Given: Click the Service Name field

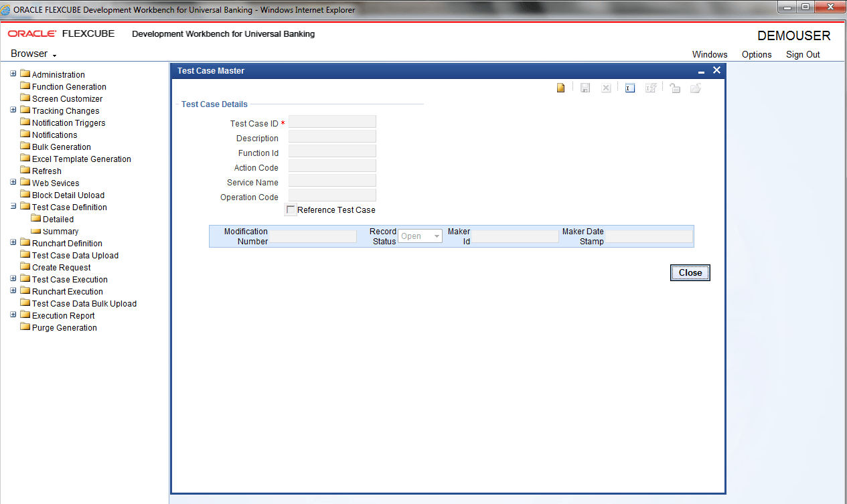Looking at the screenshot, I should click(332, 181).
